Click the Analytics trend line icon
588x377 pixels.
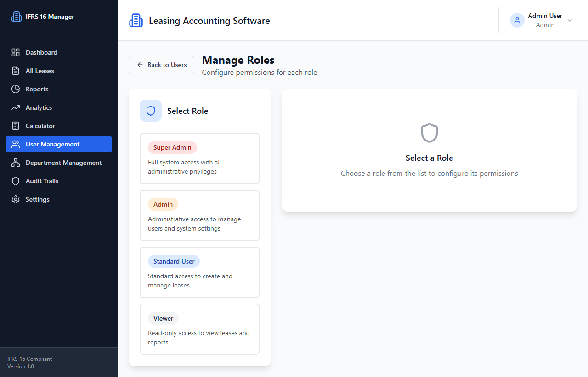click(x=16, y=107)
